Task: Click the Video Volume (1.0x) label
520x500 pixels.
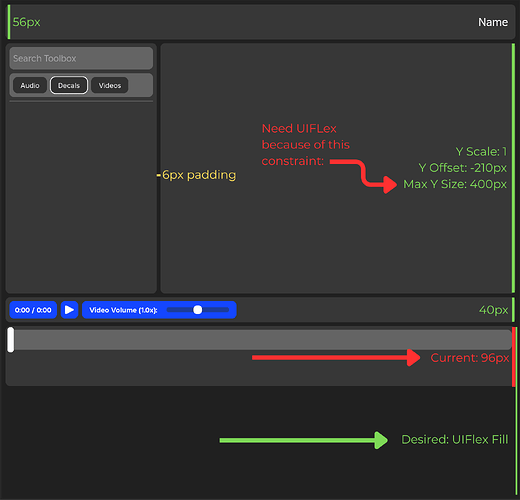Action: (x=123, y=310)
